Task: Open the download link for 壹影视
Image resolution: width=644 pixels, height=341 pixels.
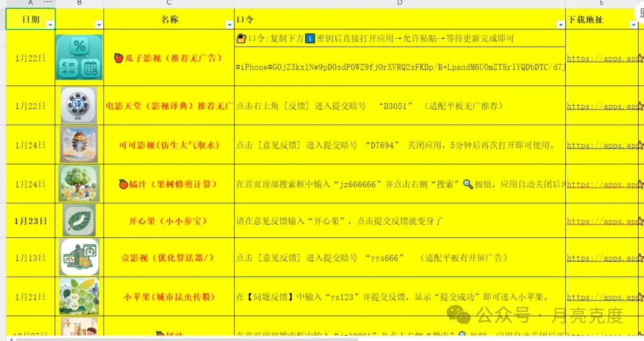Action: pos(602,258)
